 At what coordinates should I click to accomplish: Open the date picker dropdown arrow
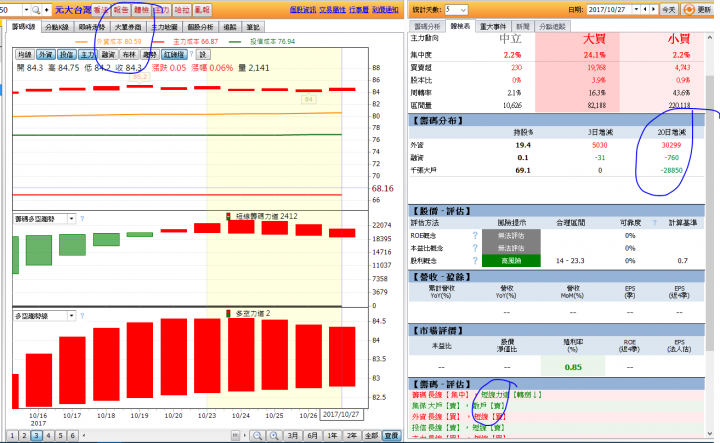[636, 10]
